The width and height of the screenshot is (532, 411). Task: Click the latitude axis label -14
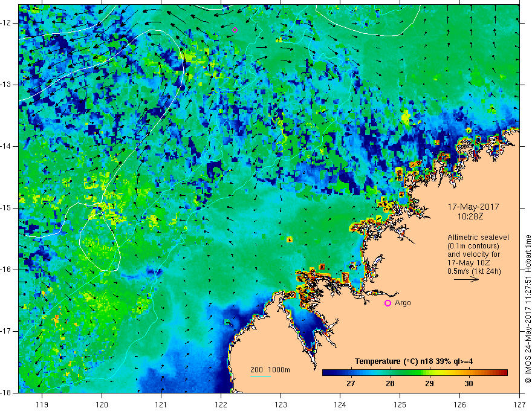pos(6,146)
